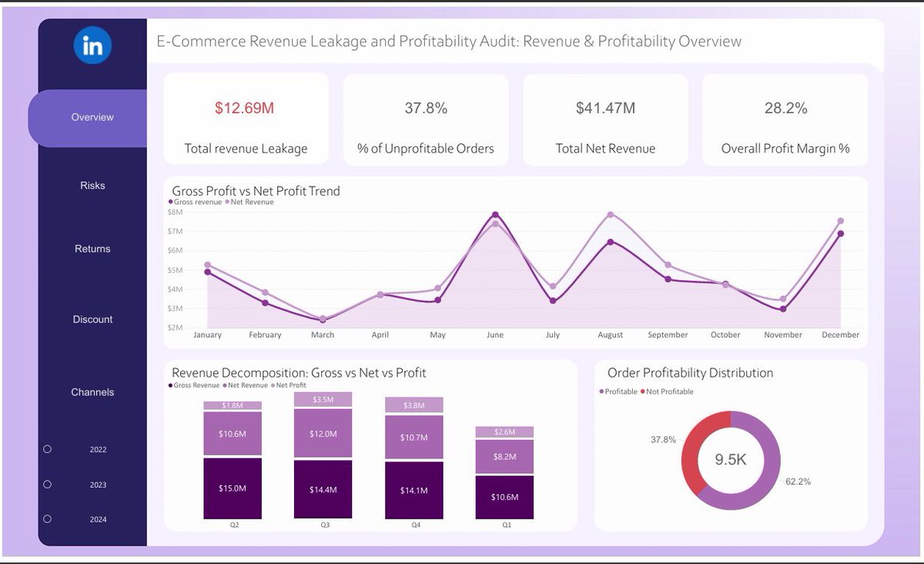
Task: Click the August data point on Net Revenue line
Action: pyautogui.click(x=611, y=215)
